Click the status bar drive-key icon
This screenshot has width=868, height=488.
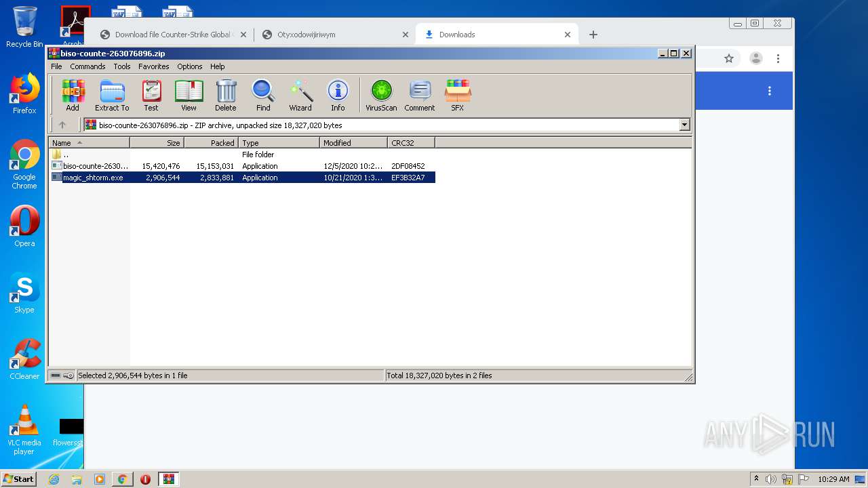(62, 375)
